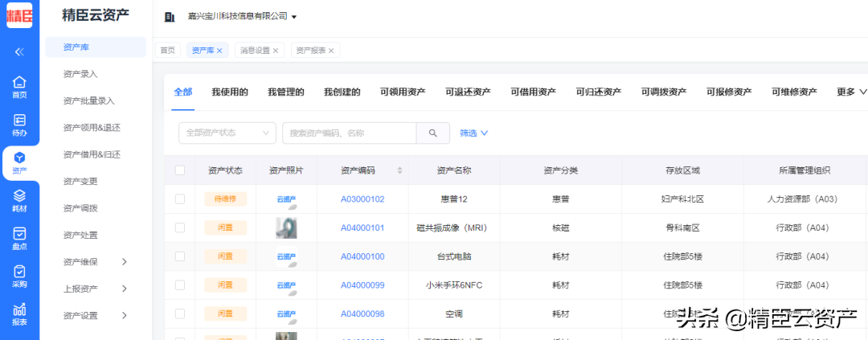868x340 pixels.
Task: Select the 可领用资产 tab
Action: click(x=403, y=92)
